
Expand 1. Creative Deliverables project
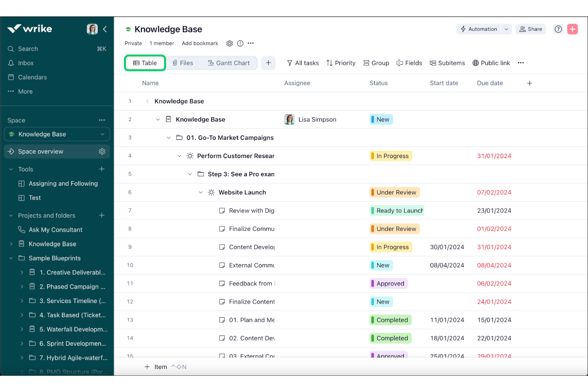pyautogui.click(x=22, y=272)
